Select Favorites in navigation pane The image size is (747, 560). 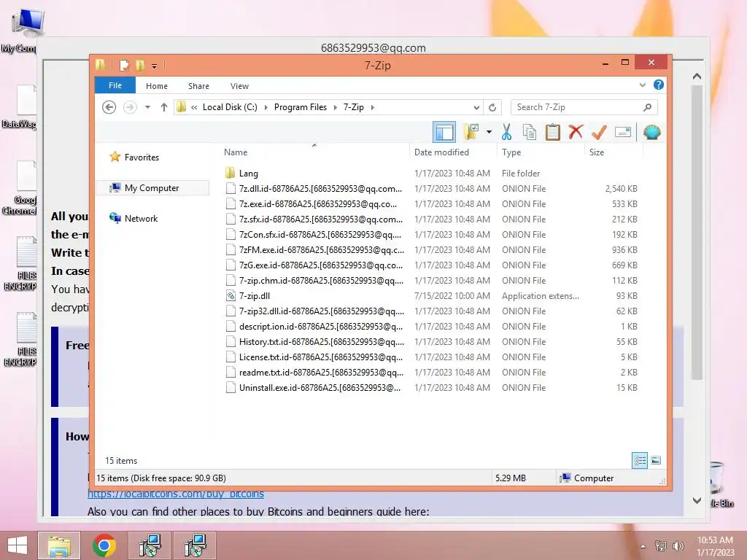click(142, 157)
